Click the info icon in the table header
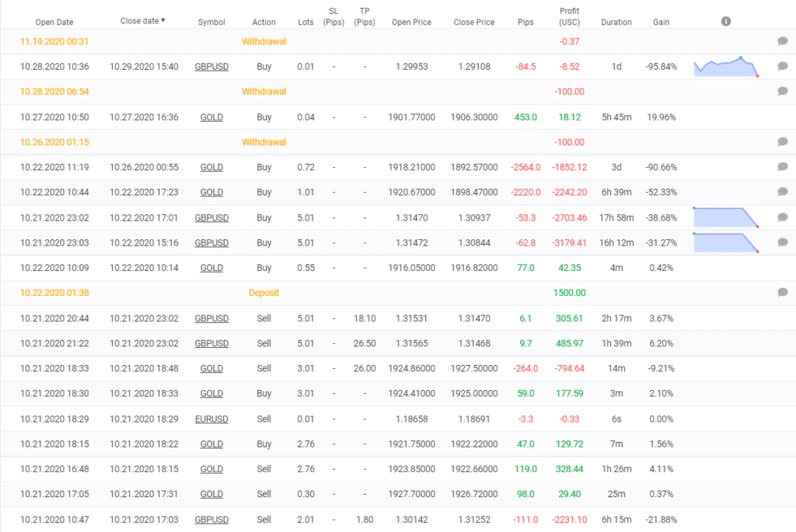 click(726, 22)
